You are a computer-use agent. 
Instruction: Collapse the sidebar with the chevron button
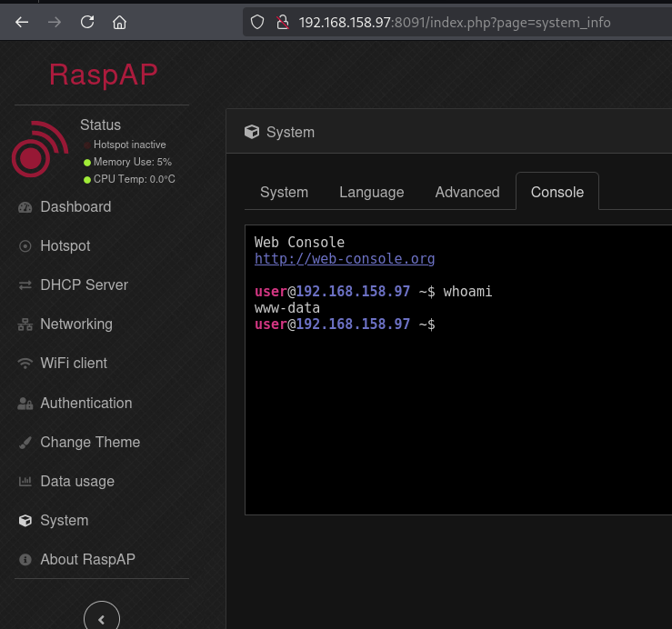click(x=101, y=618)
